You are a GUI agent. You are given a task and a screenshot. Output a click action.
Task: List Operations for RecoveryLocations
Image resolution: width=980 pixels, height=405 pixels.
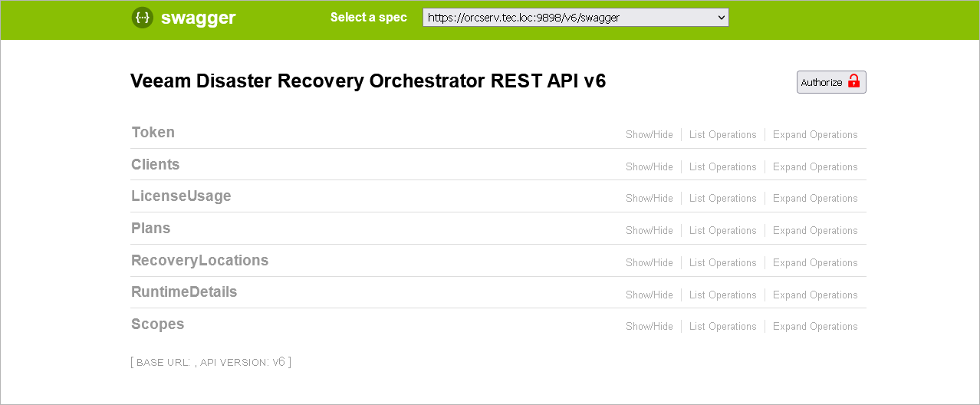tap(723, 263)
